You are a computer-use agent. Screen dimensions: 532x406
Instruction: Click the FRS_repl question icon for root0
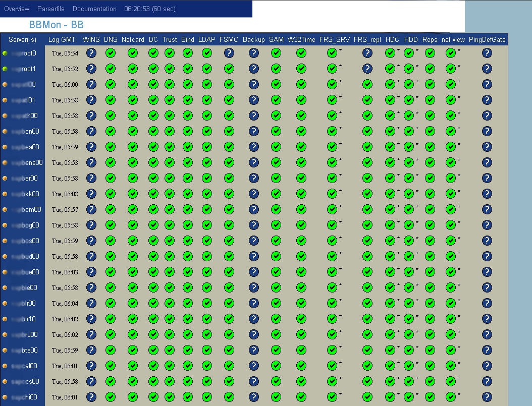pos(367,53)
